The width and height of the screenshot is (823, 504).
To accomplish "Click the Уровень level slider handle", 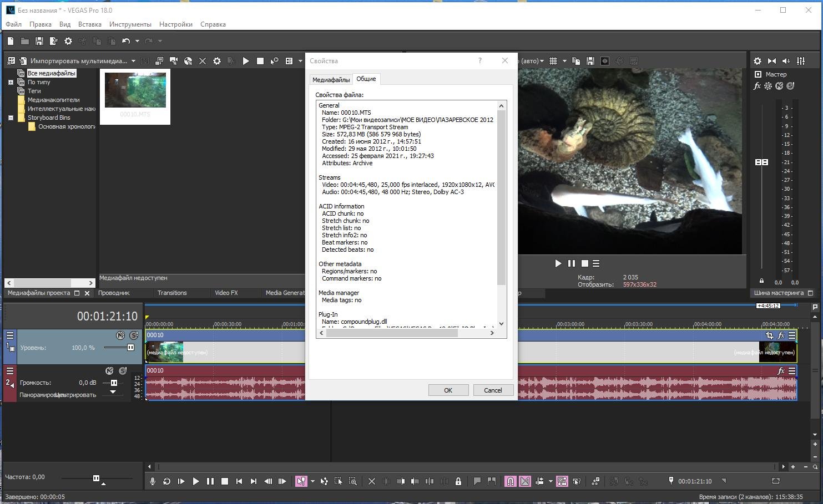I will [130, 348].
